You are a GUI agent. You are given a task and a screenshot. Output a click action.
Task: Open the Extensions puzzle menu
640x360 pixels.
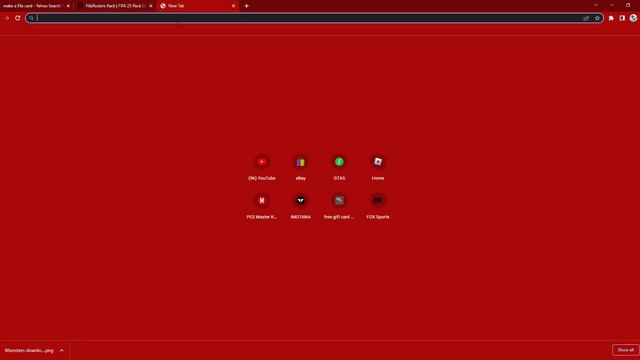point(611,18)
